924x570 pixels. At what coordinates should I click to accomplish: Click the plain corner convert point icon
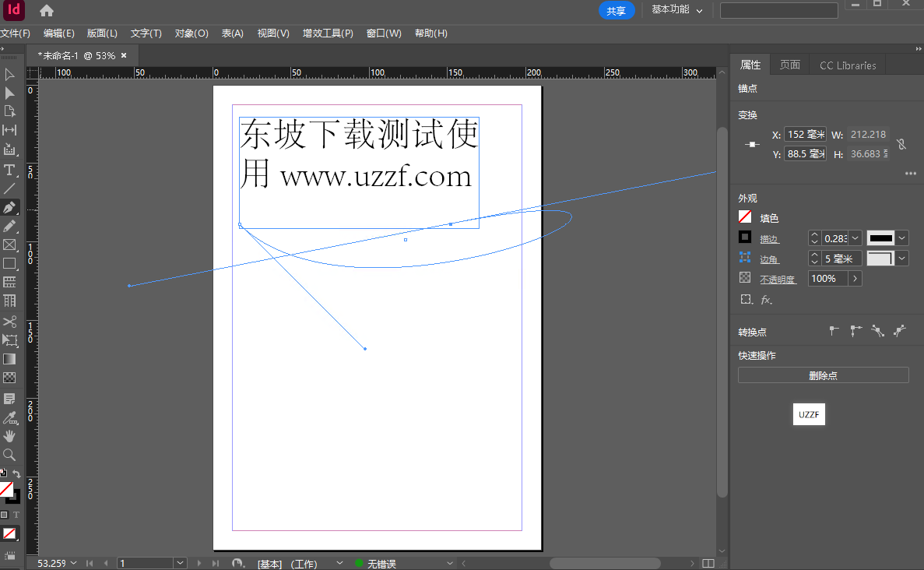coord(833,331)
